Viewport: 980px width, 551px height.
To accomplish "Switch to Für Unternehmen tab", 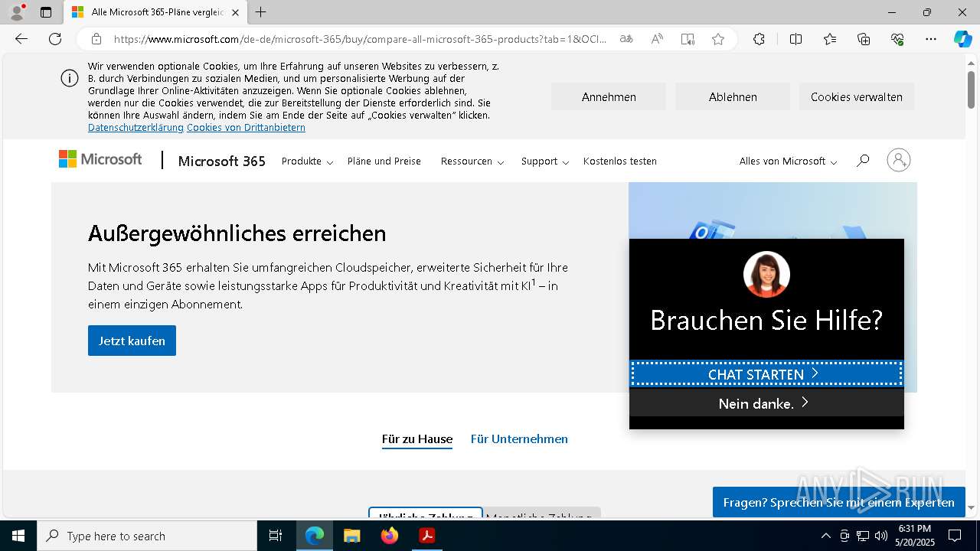I will [x=519, y=439].
